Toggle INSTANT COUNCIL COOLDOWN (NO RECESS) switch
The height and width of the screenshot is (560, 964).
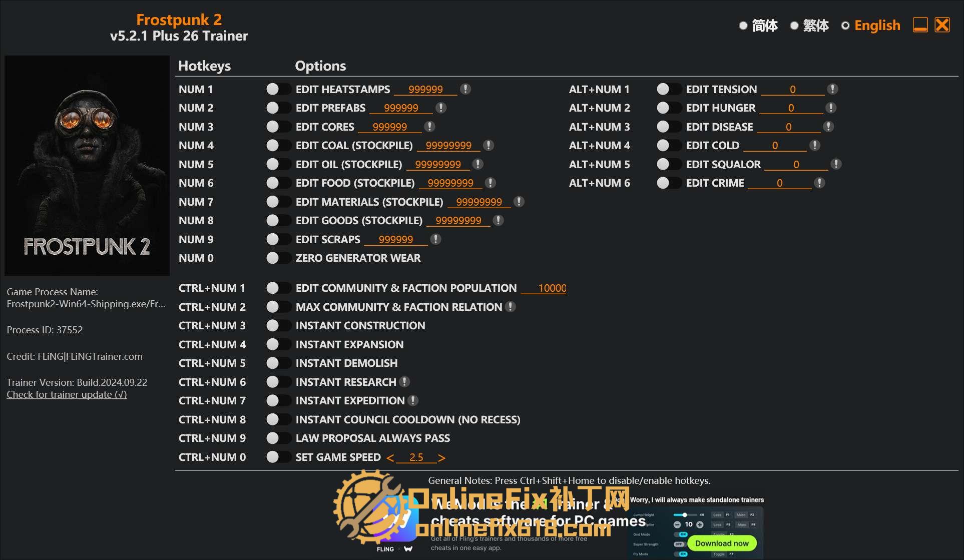[x=278, y=419]
